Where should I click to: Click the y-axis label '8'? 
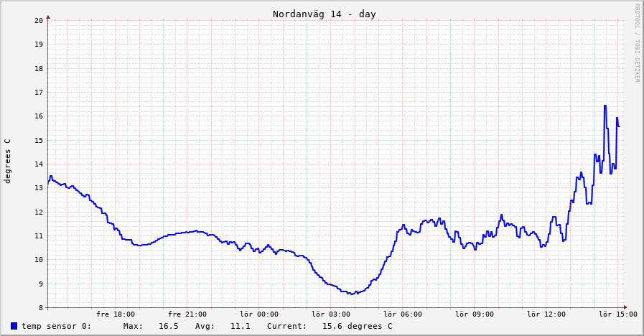click(41, 308)
